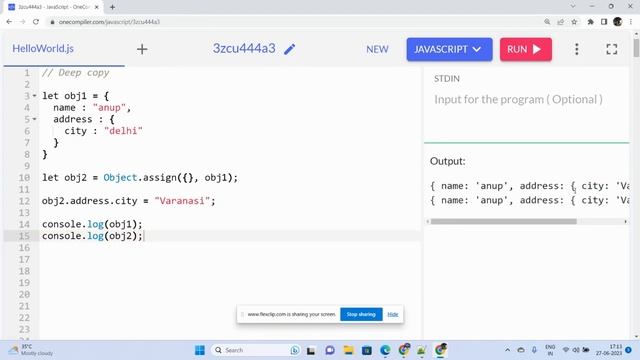
Task: Open the JAVASCRIPT language dropdown
Action: (449, 49)
